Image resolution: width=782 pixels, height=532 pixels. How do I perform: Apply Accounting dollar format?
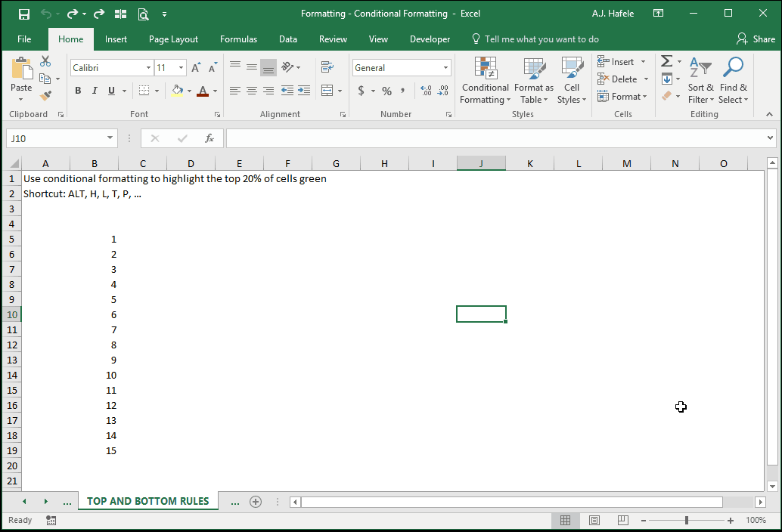point(361,91)
